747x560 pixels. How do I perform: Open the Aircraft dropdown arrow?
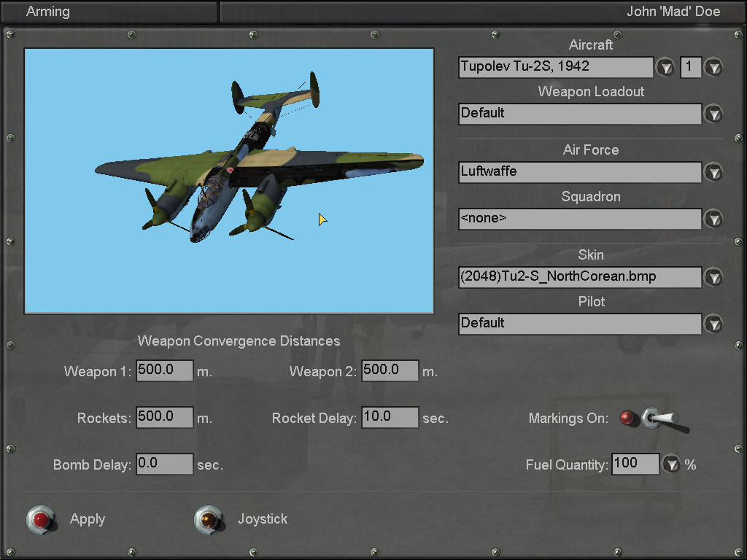[x=665, y=68]
